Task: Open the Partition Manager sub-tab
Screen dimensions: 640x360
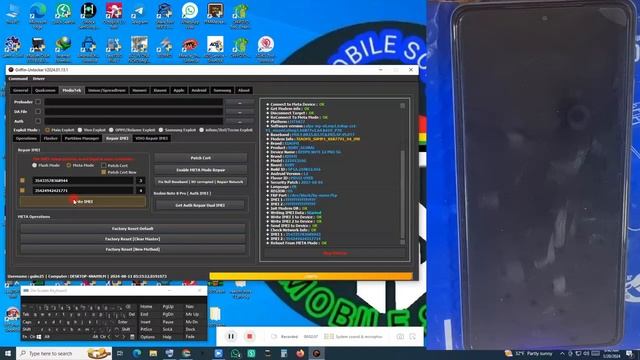Action: (82, 138)
